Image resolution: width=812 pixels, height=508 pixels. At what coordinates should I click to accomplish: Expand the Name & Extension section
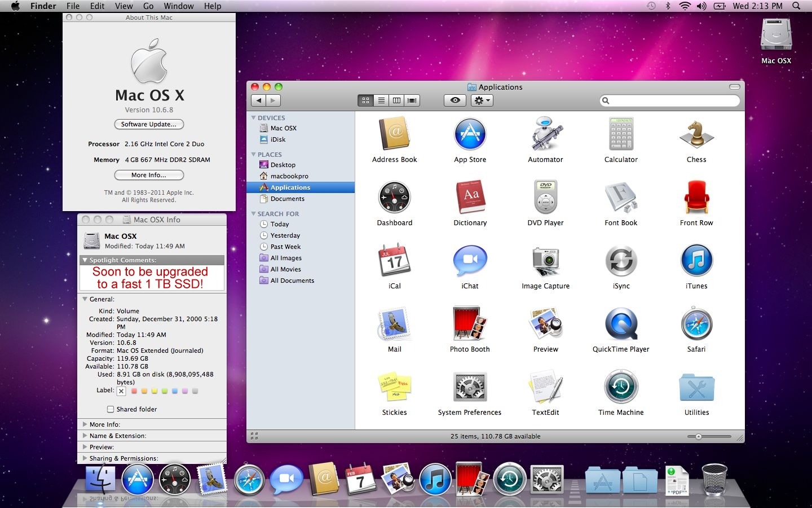pos(85,436)
